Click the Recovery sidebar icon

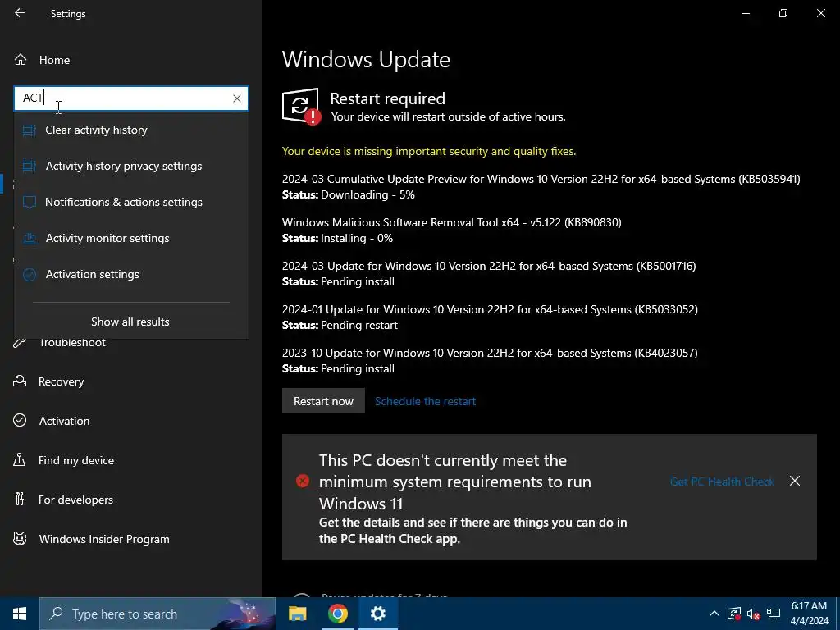20,381
